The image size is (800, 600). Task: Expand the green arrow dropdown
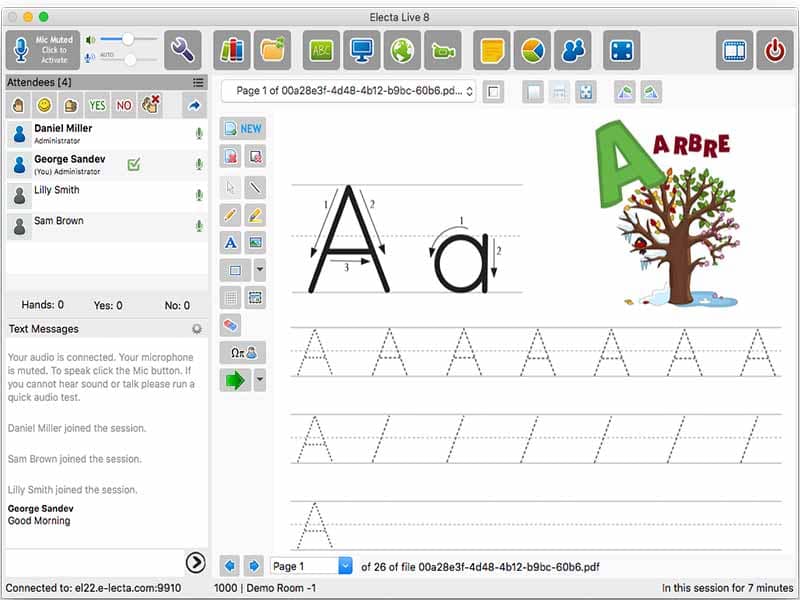[x=260, y=380]
